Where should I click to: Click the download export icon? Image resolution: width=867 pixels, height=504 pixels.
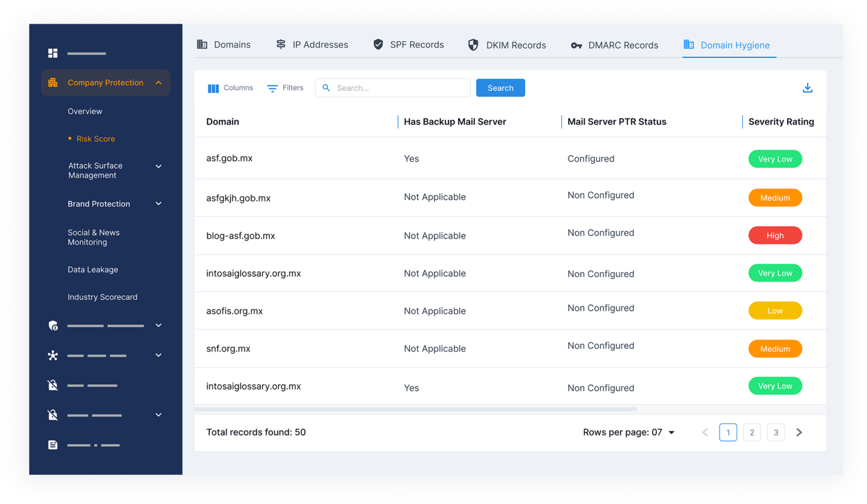click(807, 88)
